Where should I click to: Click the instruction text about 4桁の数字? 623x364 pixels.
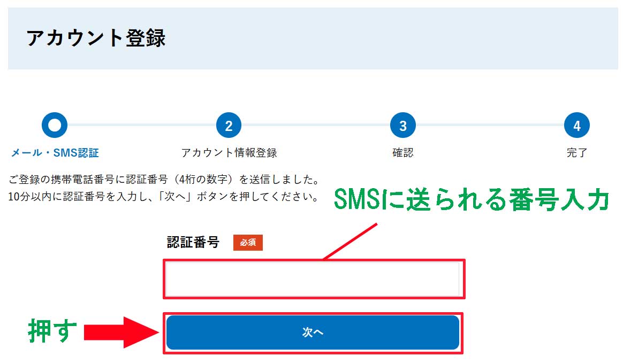164,180
